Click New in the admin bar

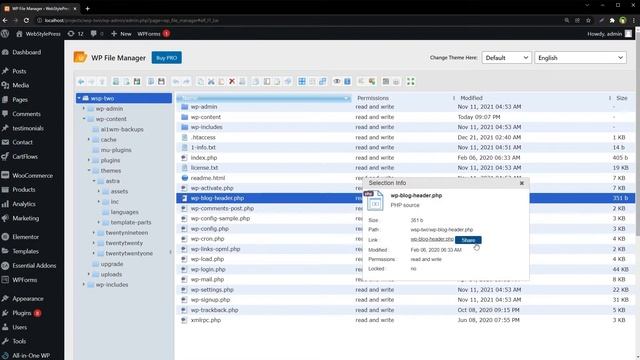121,34
